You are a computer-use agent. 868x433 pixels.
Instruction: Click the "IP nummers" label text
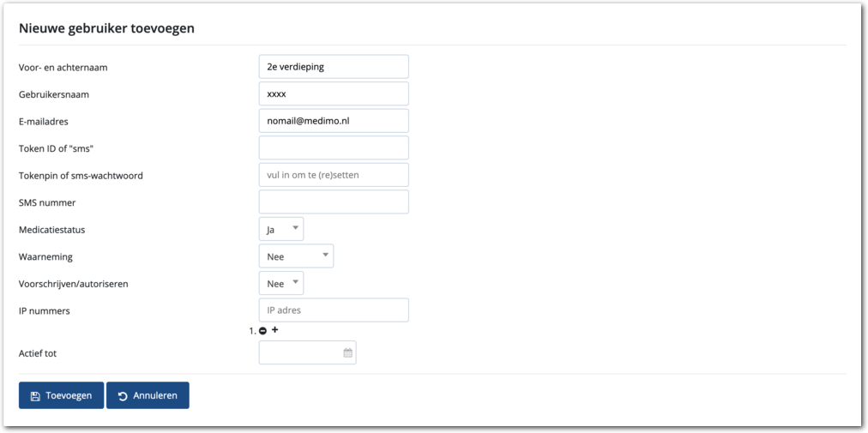(x=44, y=310)
